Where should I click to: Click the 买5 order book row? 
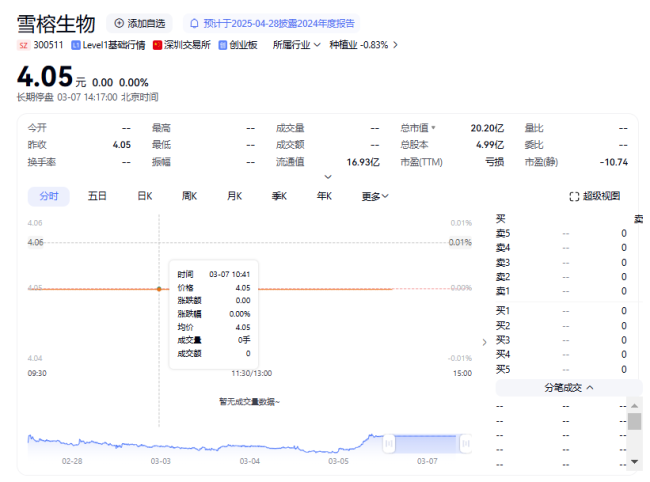(x=561, y=369)
